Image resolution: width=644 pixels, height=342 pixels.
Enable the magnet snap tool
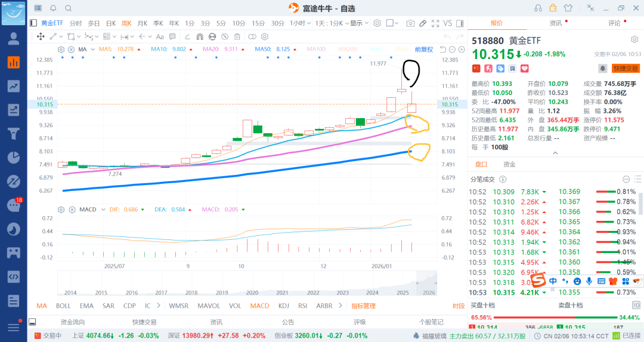[x=200, y=36]
